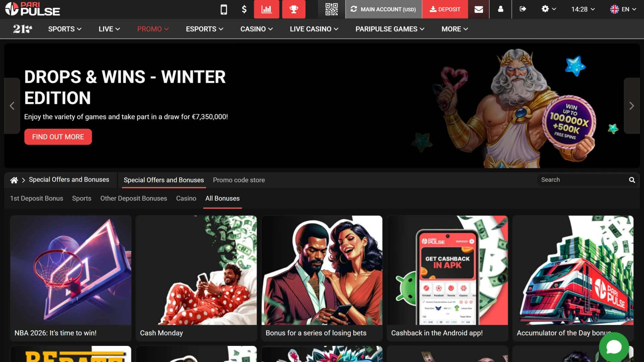Screen dimensions: 644x362
Task: Click the user profile icon
Action: coord(500,9)
